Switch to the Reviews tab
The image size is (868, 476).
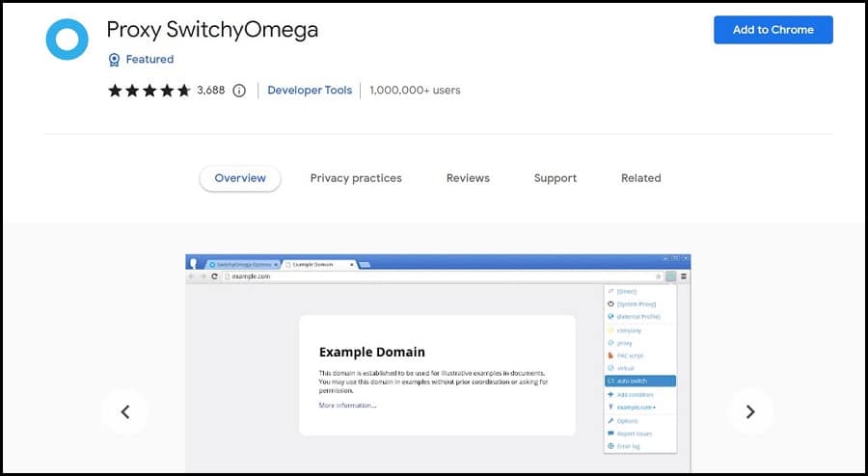click(x=468, y=178)
